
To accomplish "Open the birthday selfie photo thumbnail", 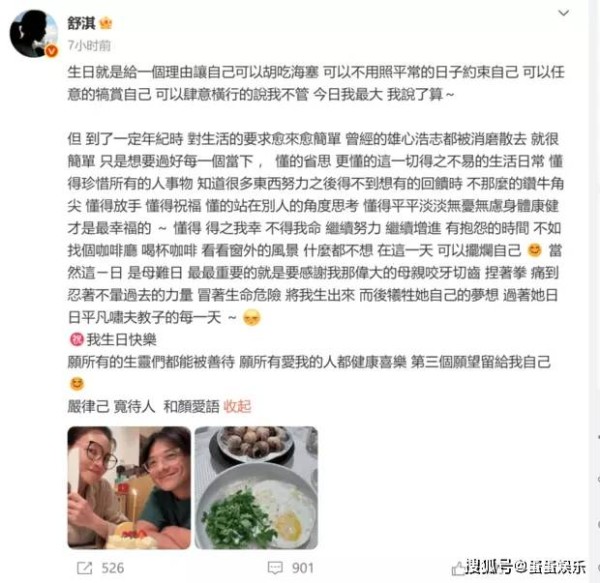I will coord(129,488).
